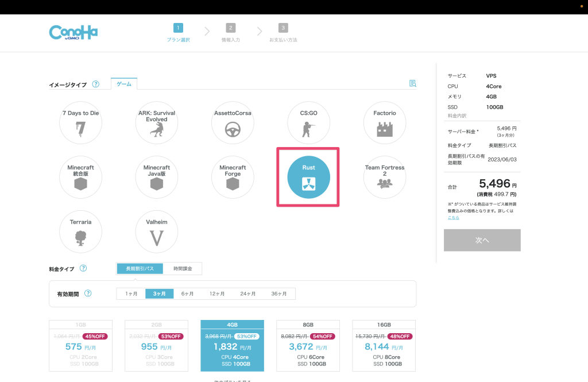The image size is (588, 382).
Task: Select the CS:GO game image
Action: pos(308,123)
